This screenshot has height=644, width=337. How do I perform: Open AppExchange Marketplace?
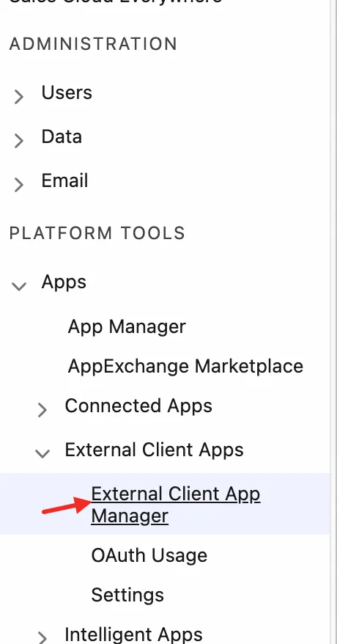click(x=185, y=366)
